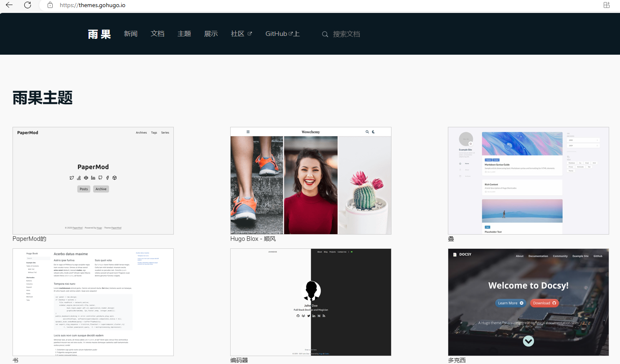The width and height of the screenshot is (620, 364).
Task: Open the 主题 menu item
Action: pos(184,34)
